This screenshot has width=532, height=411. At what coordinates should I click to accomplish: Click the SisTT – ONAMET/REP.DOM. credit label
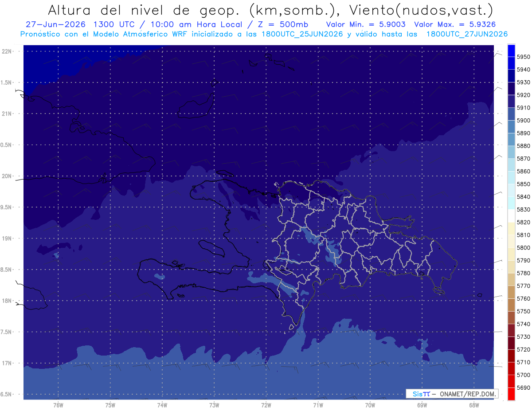(x=452, y=394)
